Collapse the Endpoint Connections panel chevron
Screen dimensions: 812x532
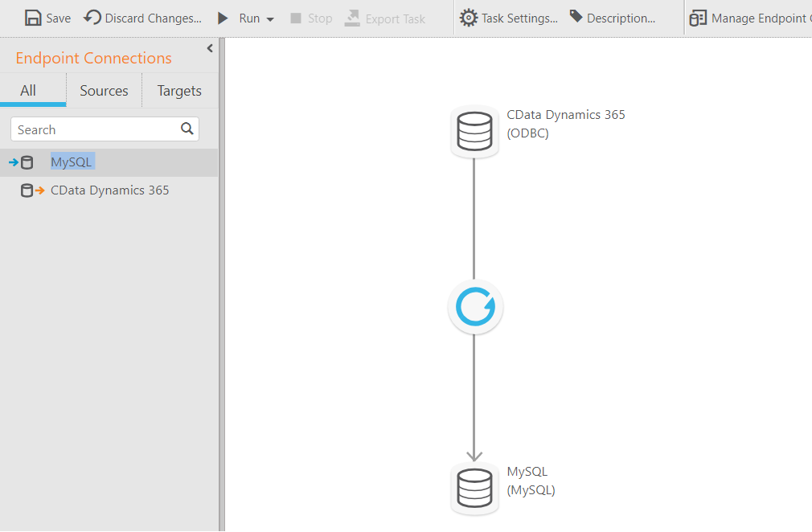coord(210,47)
